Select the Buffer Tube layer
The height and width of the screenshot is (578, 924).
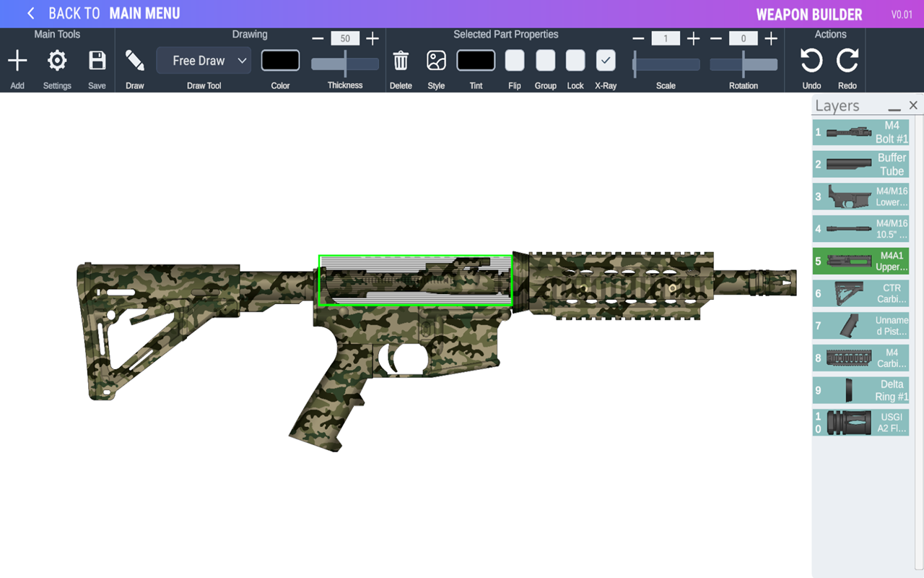click(x=860, y=164)
